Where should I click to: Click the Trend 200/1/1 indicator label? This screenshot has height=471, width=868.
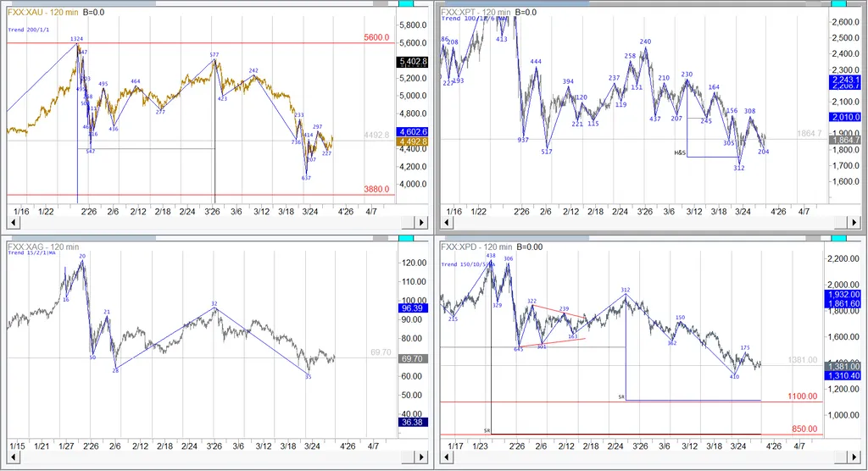(27, 30)
